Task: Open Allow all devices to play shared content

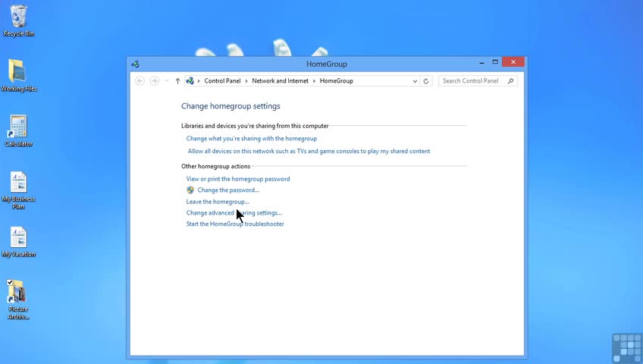Action: 309,151
